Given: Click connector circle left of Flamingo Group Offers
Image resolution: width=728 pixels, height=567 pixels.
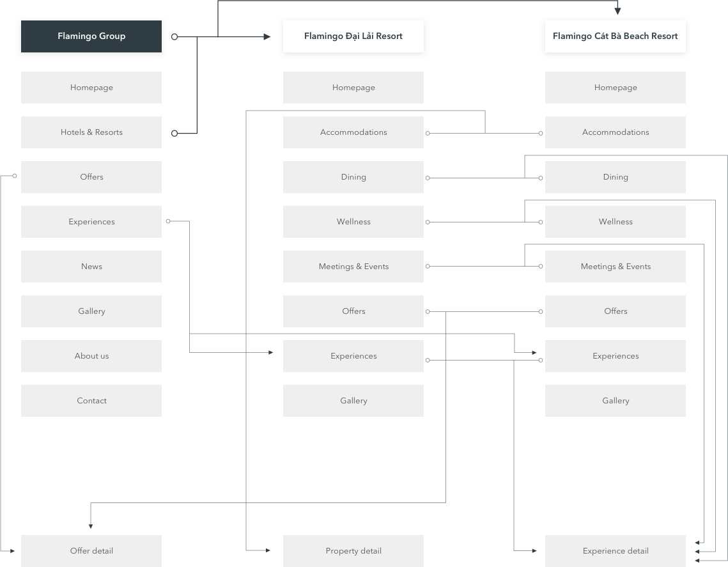Looking at the screenshot, I should [x=15, y=176].
